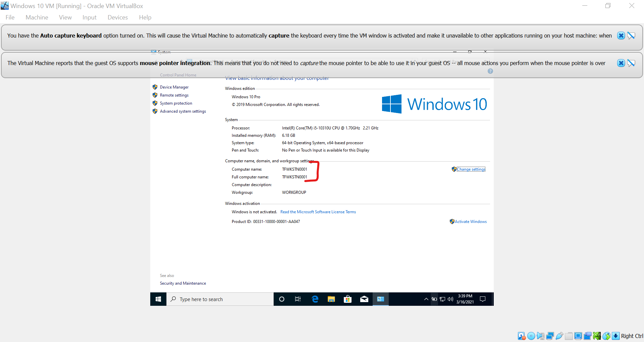Open the VirtualBox Help menu
This screenshot has height=342, width=644.
tap(145, 17)
